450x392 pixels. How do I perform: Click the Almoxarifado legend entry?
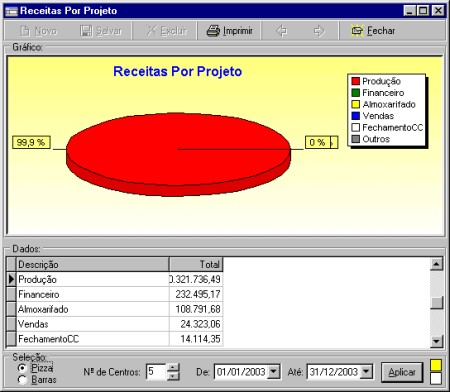(x=384, y=104)
